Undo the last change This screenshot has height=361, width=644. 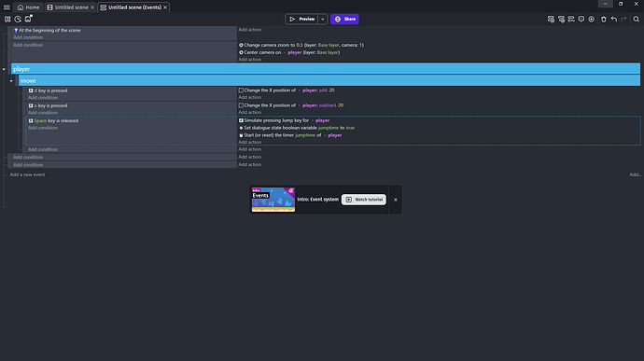tap(613, 19)
